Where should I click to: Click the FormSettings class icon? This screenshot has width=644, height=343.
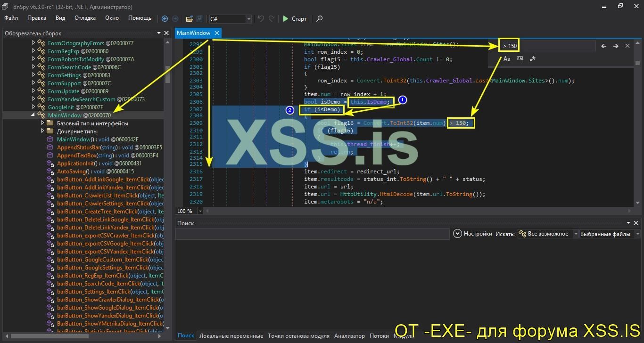(41, 75)
